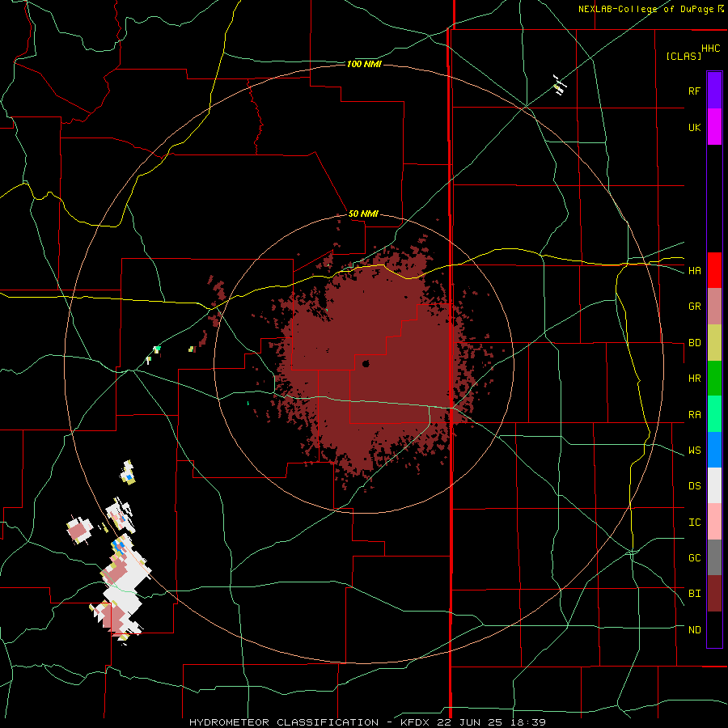
Task: Click the 'WS' legend label
Action: pos(694,451)
